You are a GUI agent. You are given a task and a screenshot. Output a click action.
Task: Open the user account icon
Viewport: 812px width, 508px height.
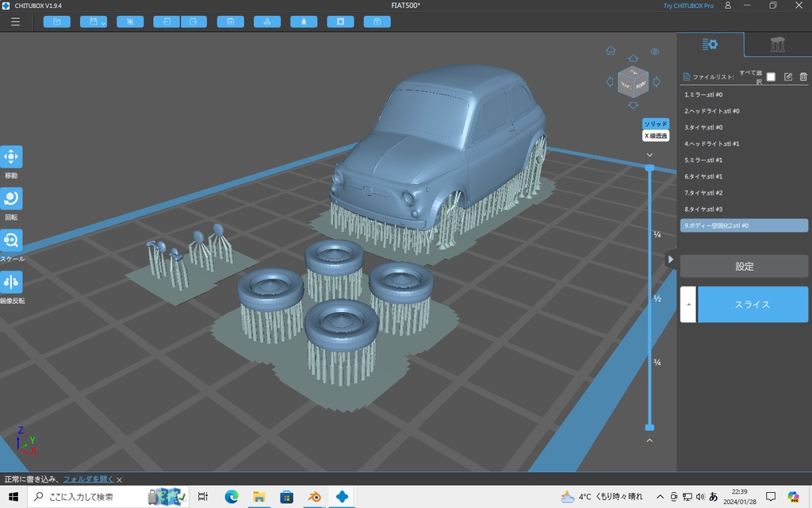click(728, 6)
